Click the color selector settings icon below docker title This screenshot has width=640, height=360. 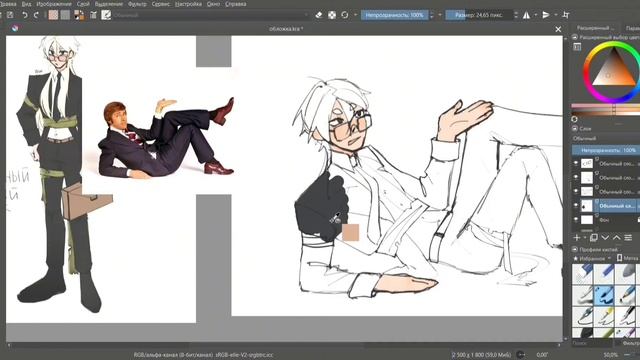click(x=577, y=47)
